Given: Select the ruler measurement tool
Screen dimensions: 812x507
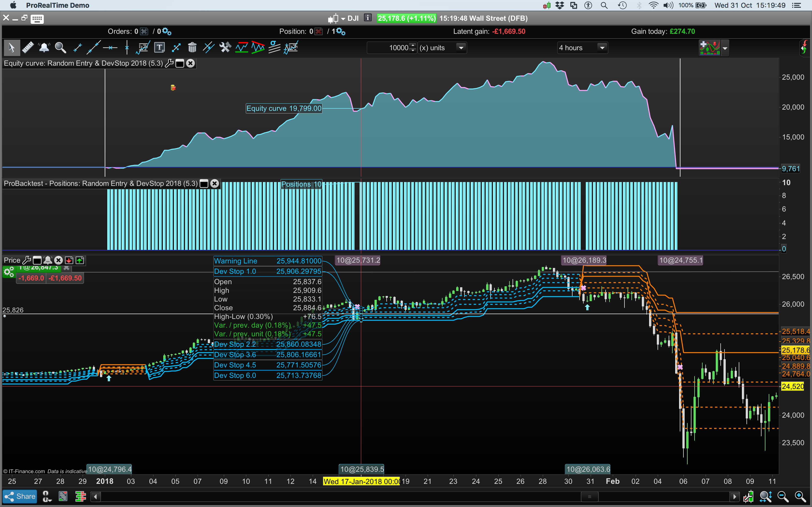Looking at the screenshot, I should (x=28, y=47).
